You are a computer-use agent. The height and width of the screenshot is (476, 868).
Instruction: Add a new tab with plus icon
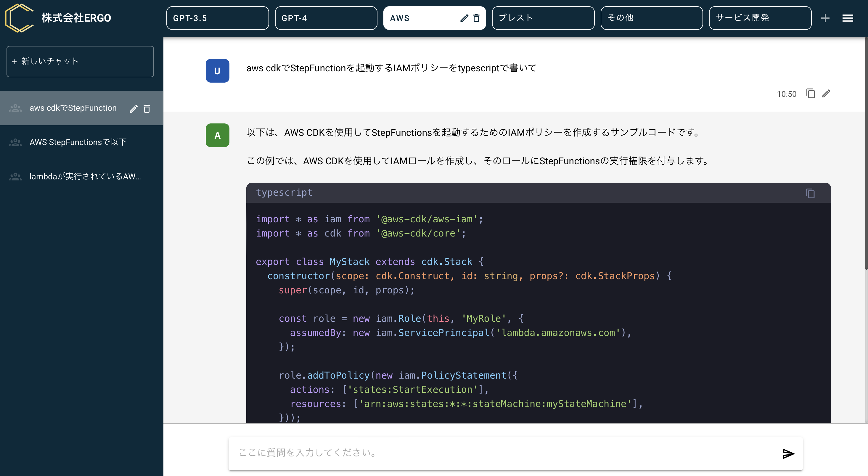[x=825, y=18]
